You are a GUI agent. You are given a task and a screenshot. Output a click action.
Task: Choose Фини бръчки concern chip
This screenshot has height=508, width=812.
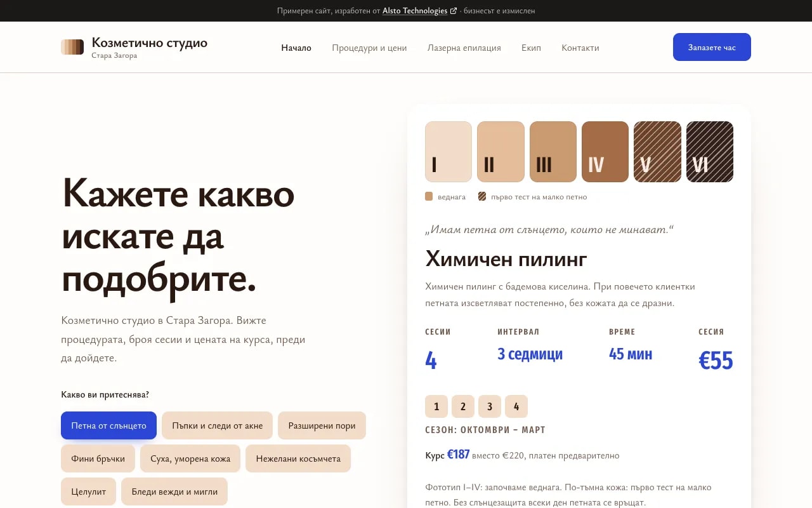click(x=98, y=458)
